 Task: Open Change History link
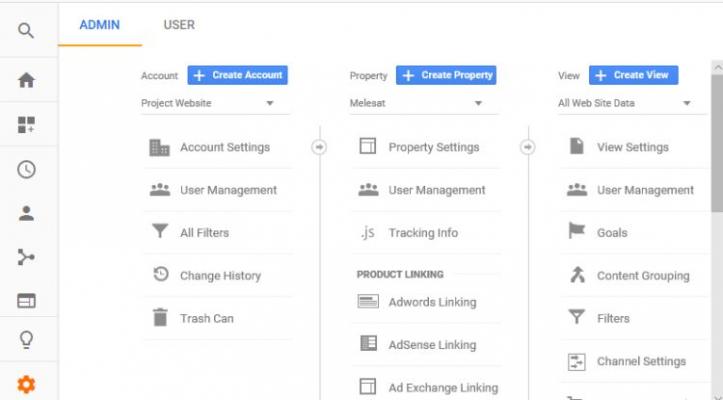tap(220, 276)
